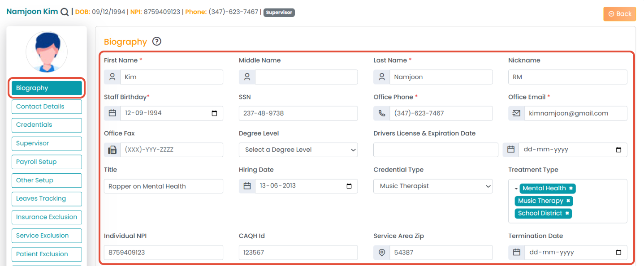Open the Leaves Tracking section
The width and height of the screenshot is (644, 266).
click(x=47, y=198)
